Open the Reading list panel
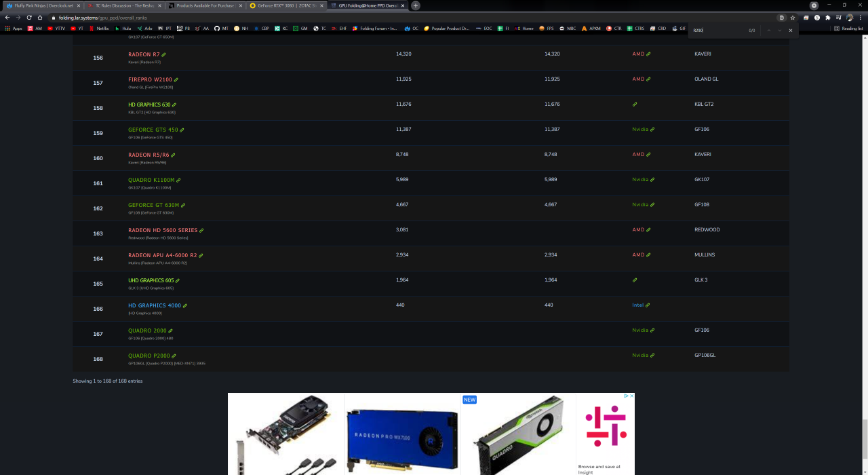This screenshot has width=868, height=475. coord(848,28)
